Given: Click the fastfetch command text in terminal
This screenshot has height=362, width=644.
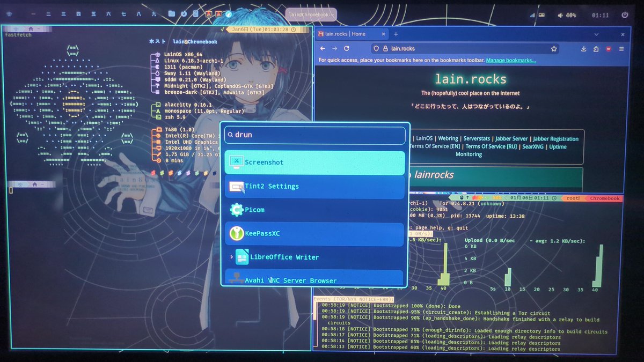Looking at the screenshot, I should tap(18, 35).
